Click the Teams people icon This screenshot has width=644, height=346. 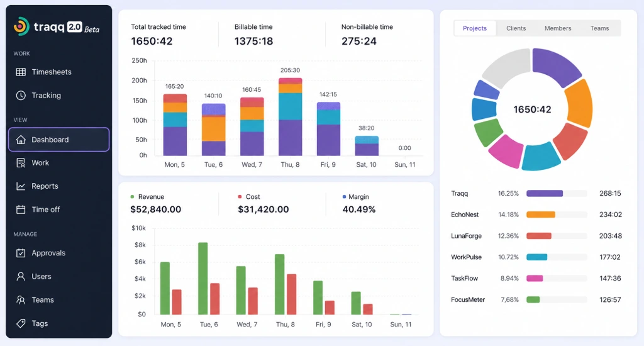pyautogui.click(x=21, y=300)
